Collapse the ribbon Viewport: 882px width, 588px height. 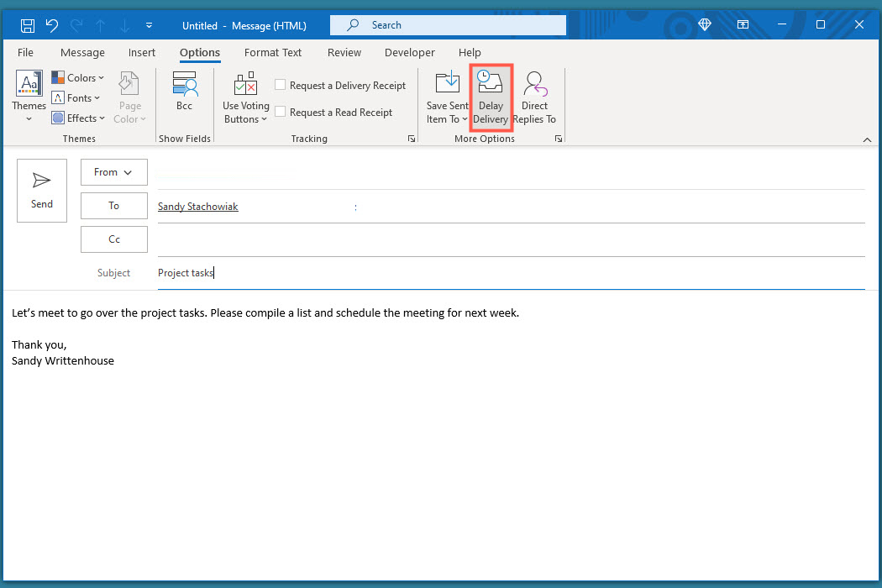point(868,139)
